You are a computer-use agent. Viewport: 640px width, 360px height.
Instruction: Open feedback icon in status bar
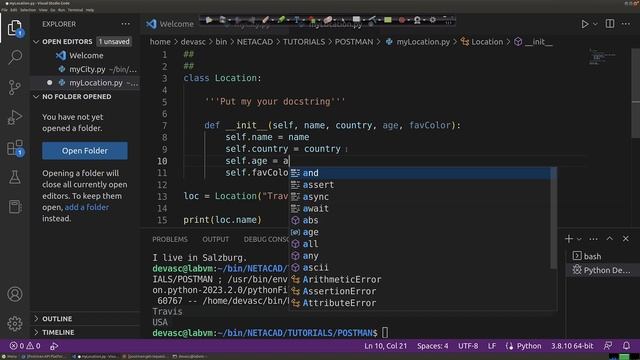coord(608,346)
